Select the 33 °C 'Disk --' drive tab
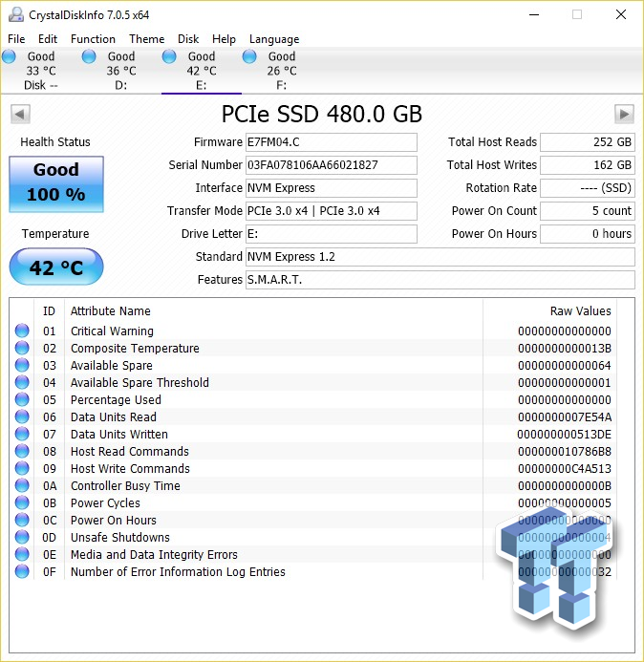Image resolution: width=644 pixels, height=662 pixels. 40,71
